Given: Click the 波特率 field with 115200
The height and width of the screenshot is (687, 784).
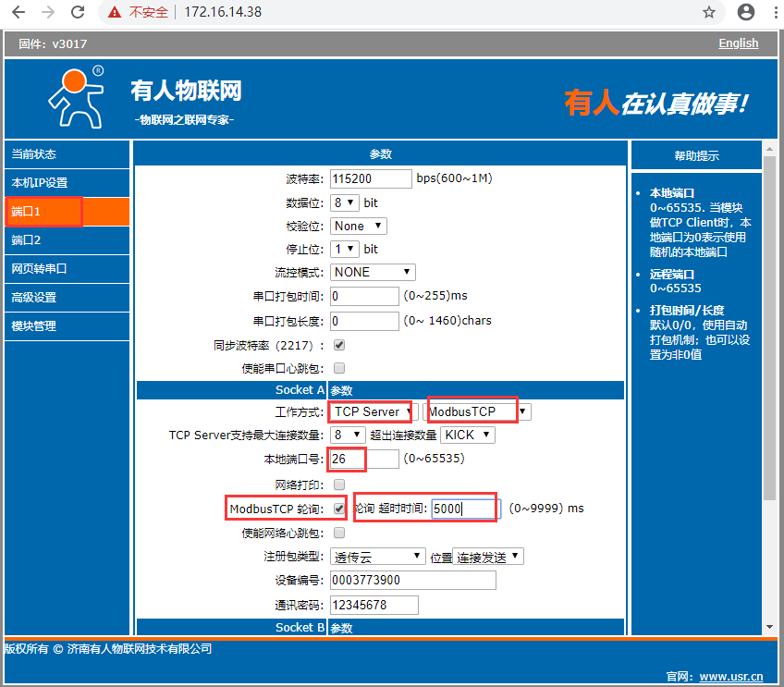Looking at the screenshot, I should (371, 179).
